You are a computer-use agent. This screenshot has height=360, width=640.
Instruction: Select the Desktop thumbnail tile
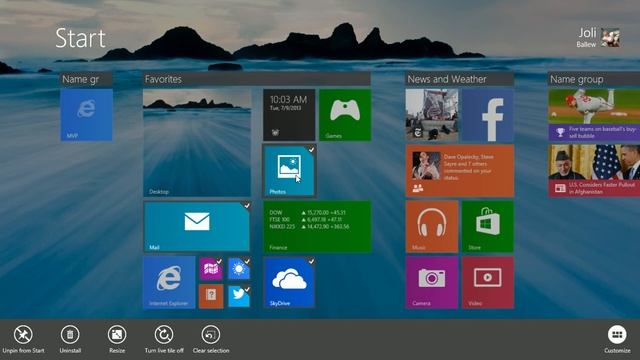click(197, 143)
